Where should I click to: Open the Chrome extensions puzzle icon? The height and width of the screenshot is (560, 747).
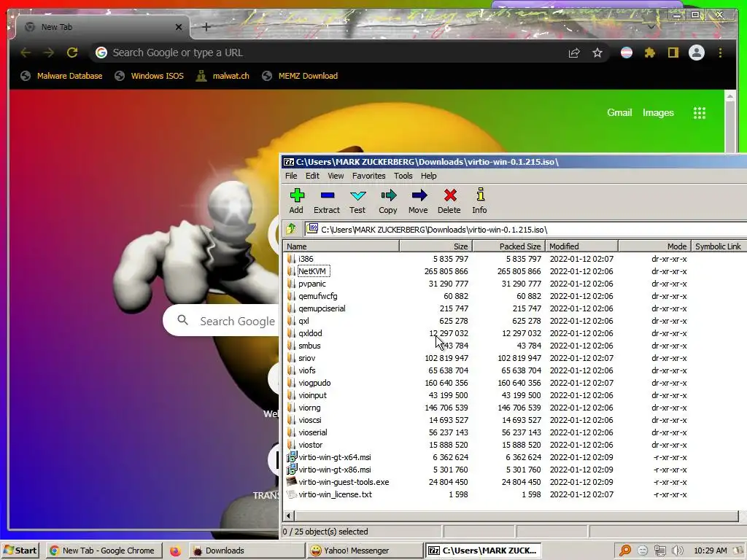point(649,52)
